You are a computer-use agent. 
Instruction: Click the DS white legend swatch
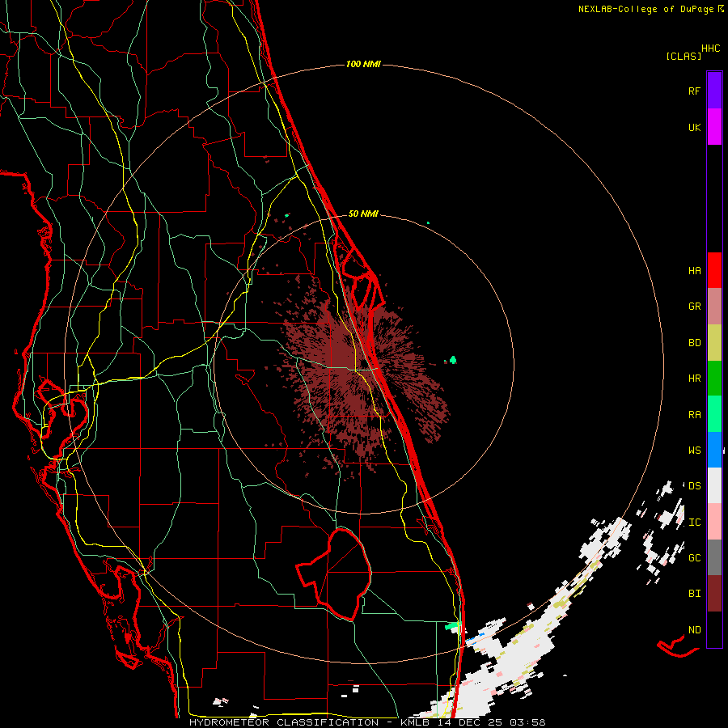pyautogui.click(x=714, y=485)
